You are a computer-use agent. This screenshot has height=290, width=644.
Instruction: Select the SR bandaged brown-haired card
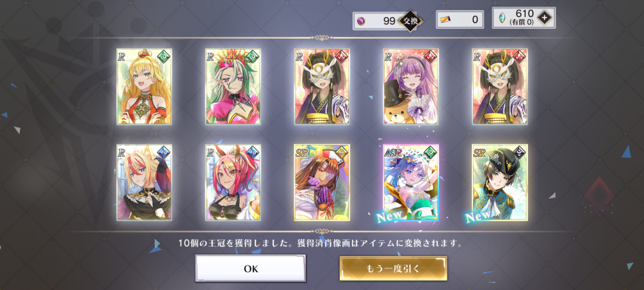pos(322,183)
